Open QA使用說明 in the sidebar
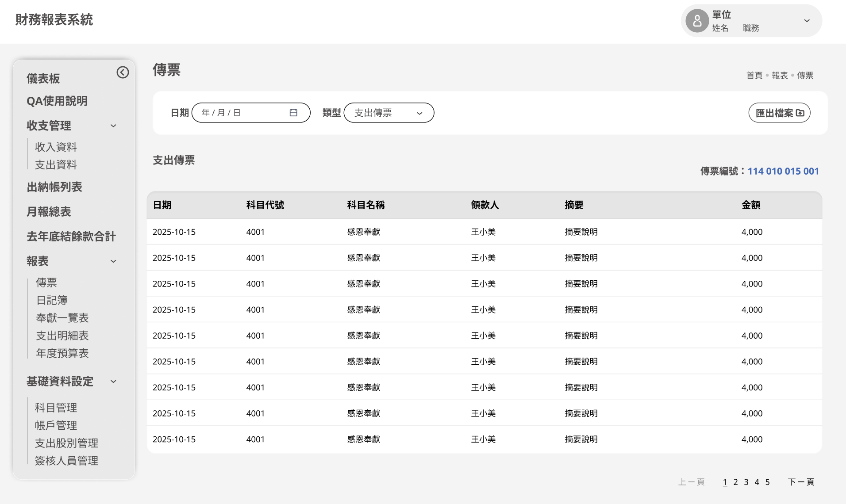 click(57, 101)
